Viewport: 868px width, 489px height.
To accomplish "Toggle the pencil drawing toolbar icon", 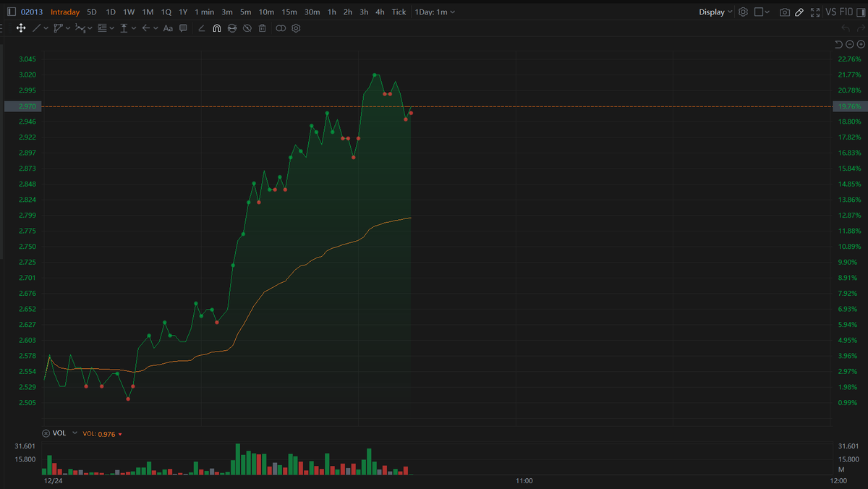I will click(x=799, y=12).
